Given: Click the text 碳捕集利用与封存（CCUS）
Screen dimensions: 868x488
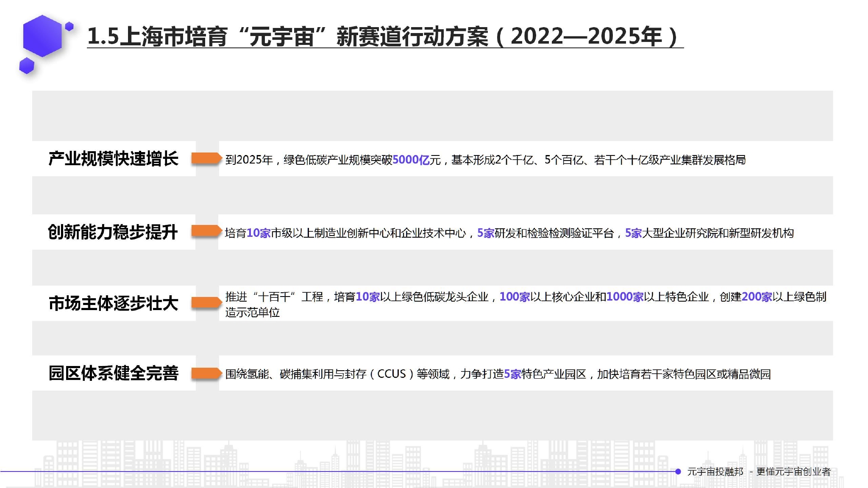Looking at the screenshot, I should (x=347, y=374).
